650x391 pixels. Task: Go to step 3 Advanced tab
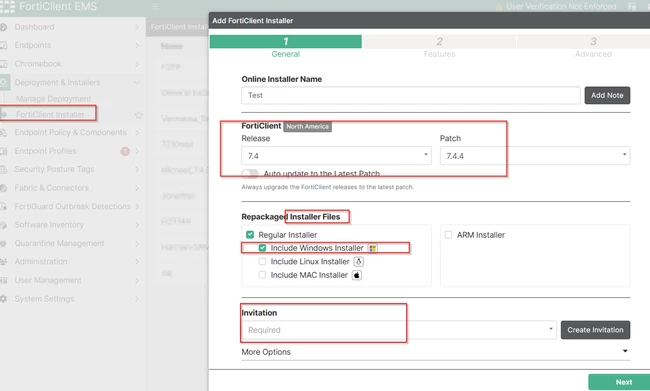[x=593, y=46]
